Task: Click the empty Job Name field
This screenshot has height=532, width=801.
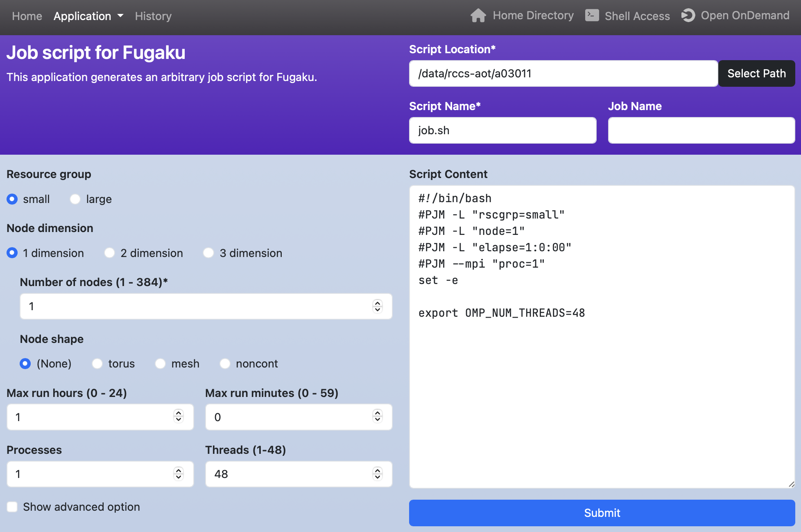Action: [701, 131]
